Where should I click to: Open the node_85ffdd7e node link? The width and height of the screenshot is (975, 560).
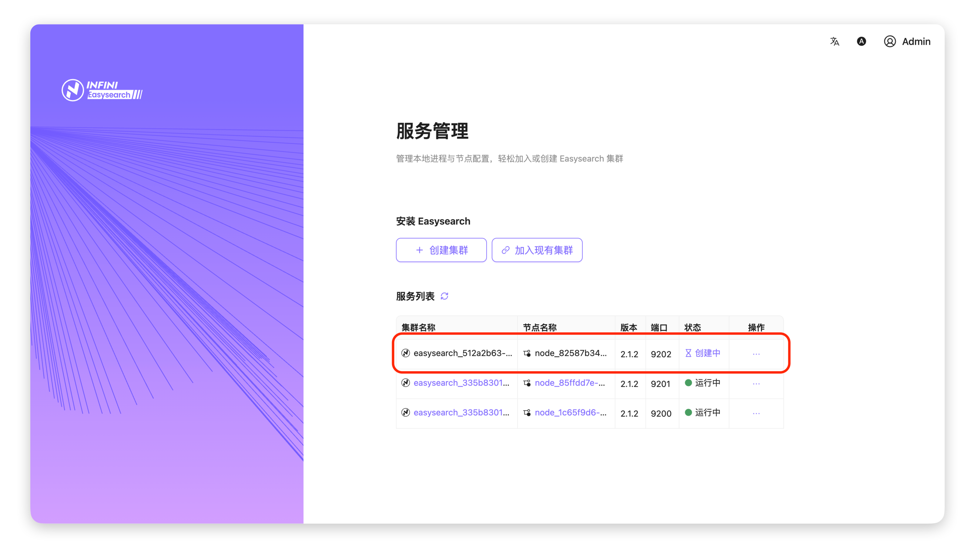point(569,383)
